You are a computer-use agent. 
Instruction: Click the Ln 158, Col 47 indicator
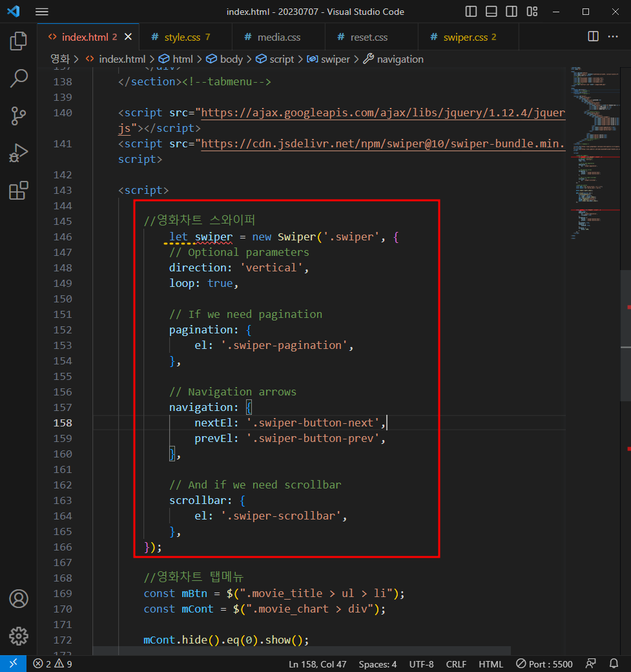point(317,664)
